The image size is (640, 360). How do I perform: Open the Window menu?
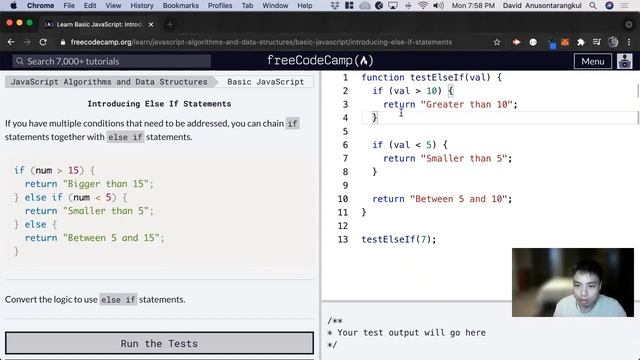tap(275, 5)
